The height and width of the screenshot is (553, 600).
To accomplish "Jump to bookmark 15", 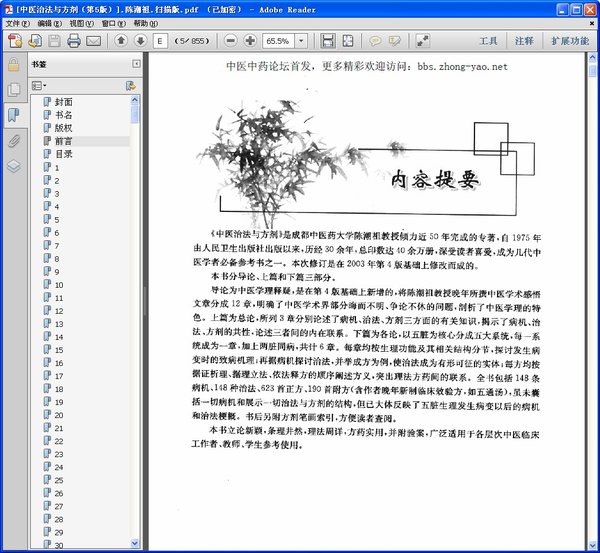I will (x=59, y=350).
